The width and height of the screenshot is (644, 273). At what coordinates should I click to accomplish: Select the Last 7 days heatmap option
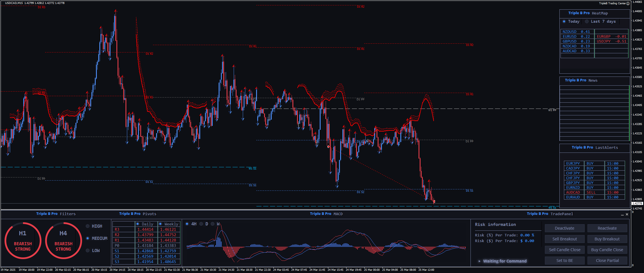(587, 22)
